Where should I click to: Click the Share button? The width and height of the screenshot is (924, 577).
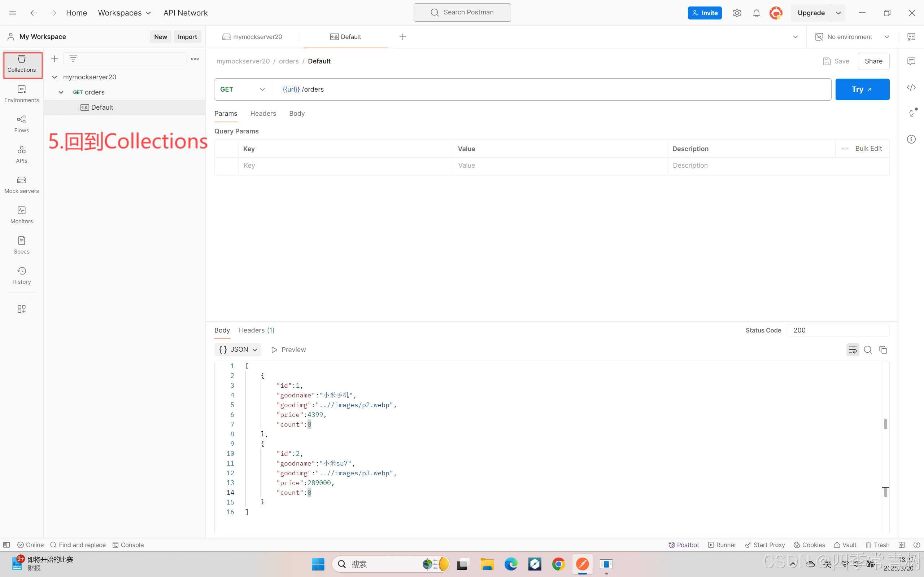click(873, 61)
